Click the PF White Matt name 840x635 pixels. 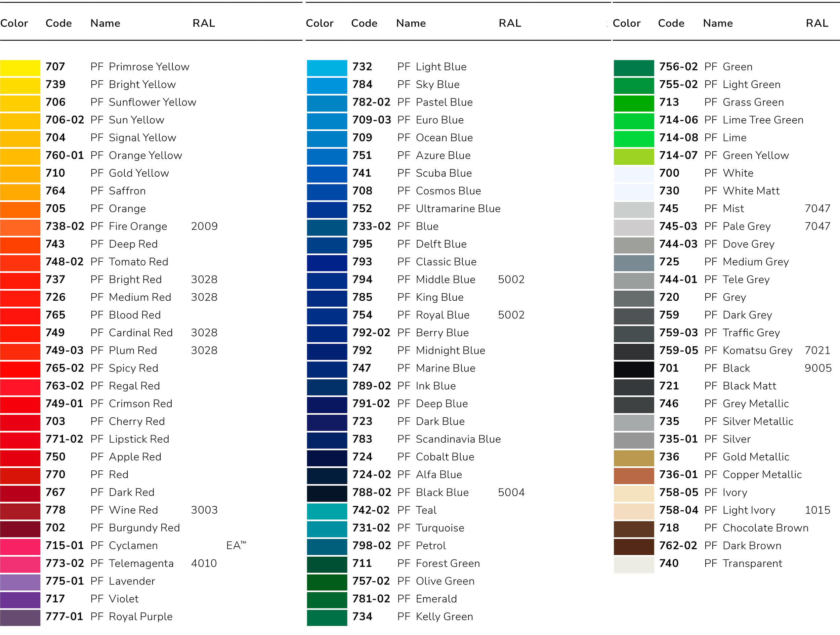click(742, 190)
